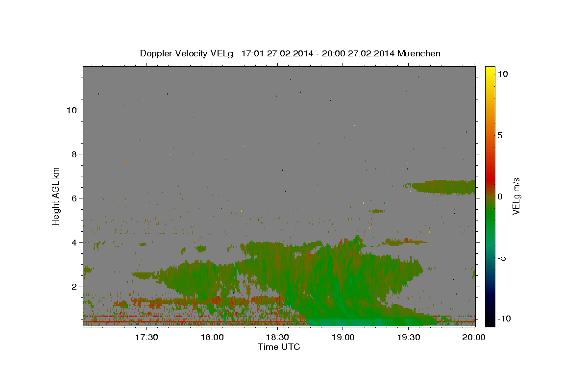Click the '6' height axis label
The image size is (588, 392).
pos(74,198)
